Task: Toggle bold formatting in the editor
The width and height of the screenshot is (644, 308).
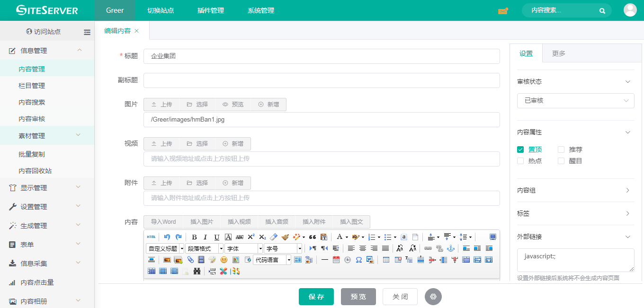Action: click(x=194, y=237)
